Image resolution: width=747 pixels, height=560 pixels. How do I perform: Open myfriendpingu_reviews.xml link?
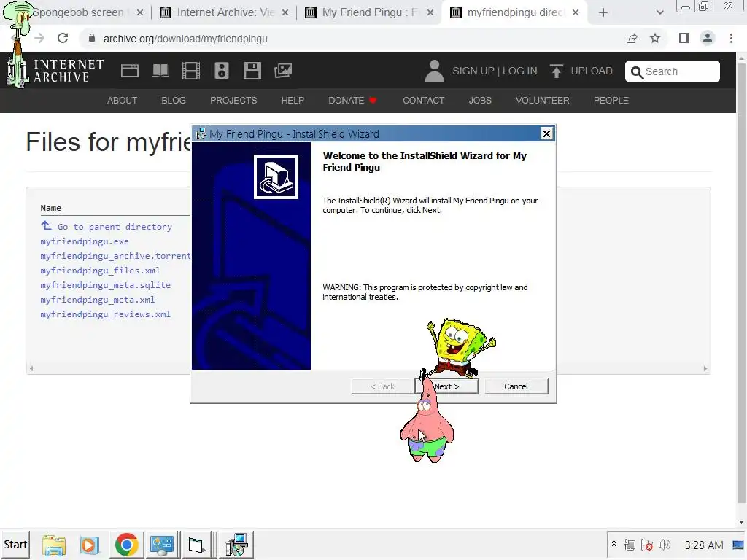105,314
